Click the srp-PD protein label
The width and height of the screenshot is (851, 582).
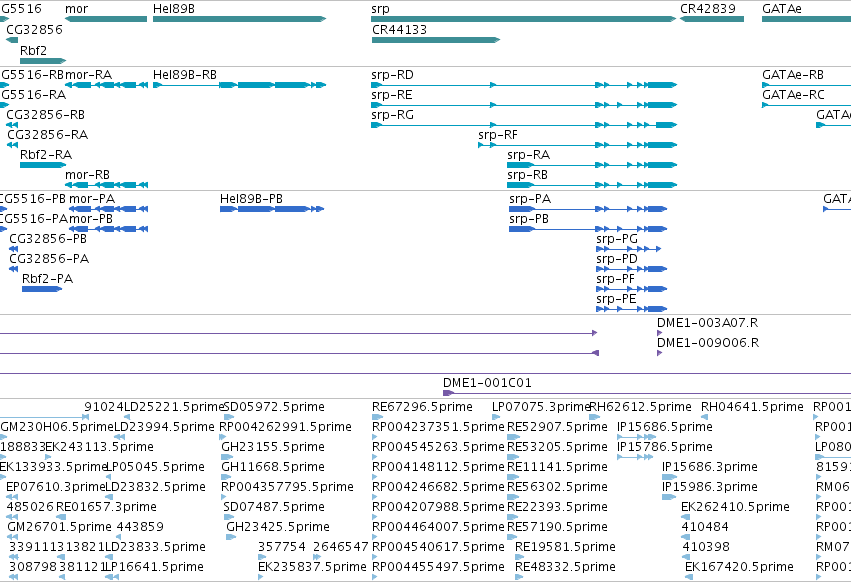click(x=617, y=260)
